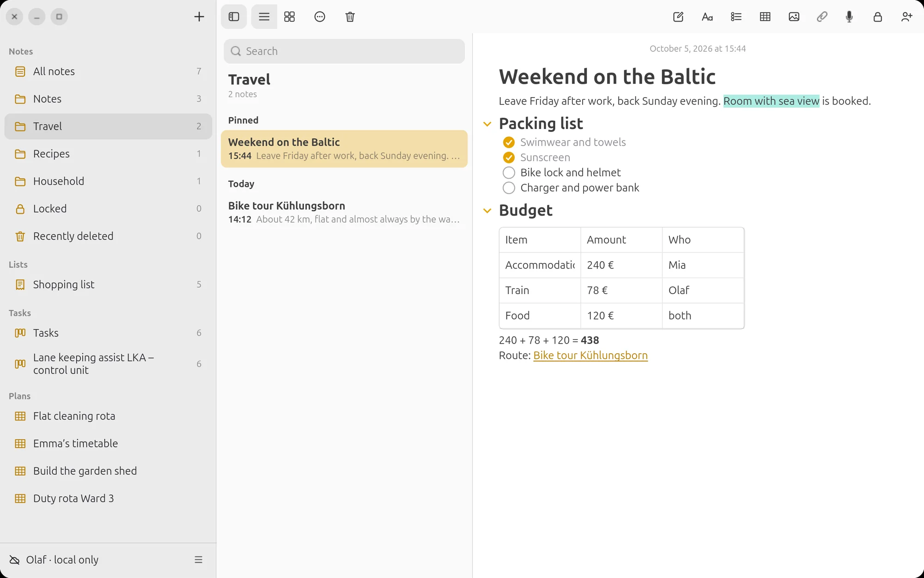Collapse the Budget section
Viewport: 924px width, 578px height.
[487, 211]
